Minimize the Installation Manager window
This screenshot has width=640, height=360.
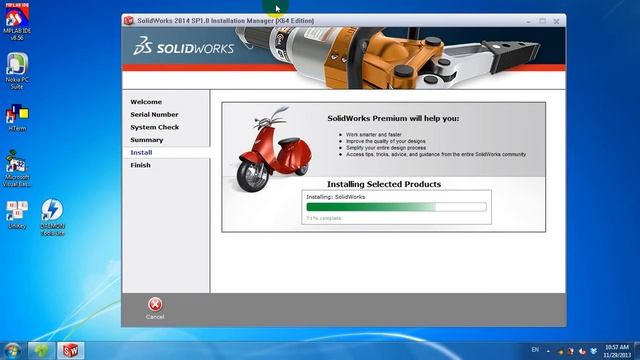[529, 21]
